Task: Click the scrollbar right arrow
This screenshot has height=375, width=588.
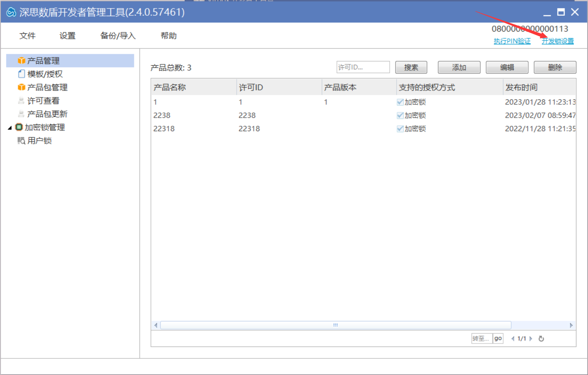Action: (571, 325)
